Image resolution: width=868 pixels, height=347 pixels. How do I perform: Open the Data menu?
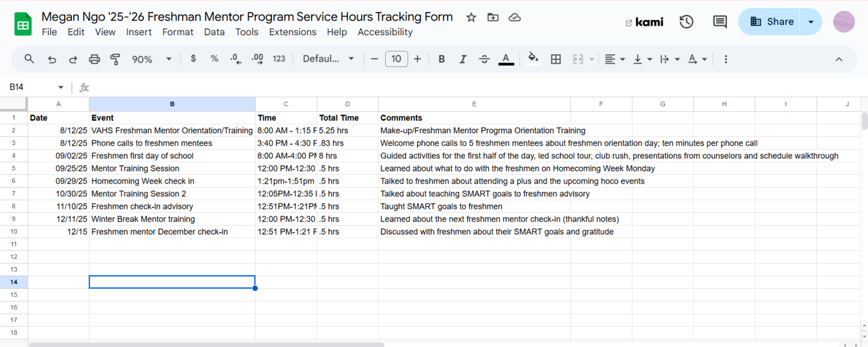214,32
